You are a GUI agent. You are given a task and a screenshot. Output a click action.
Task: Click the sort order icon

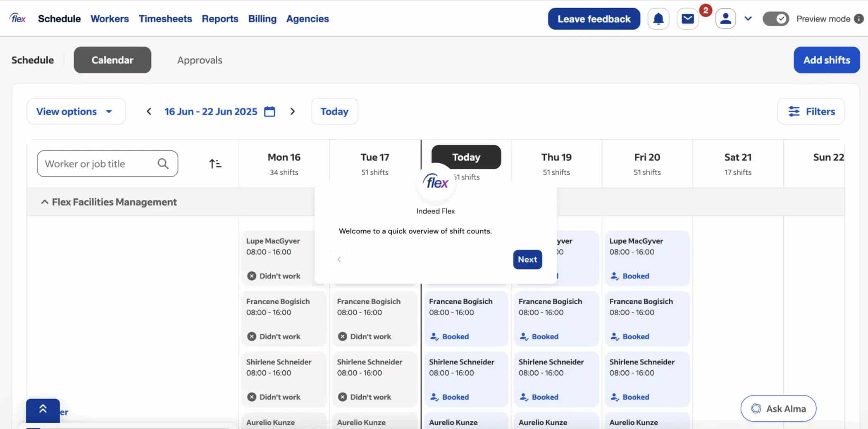[x=215, y=164]
